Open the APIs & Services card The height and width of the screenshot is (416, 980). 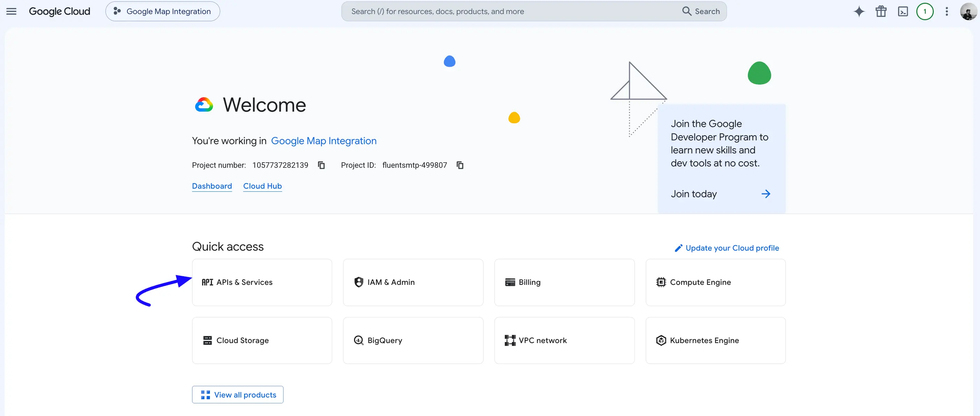click(262, 282)
